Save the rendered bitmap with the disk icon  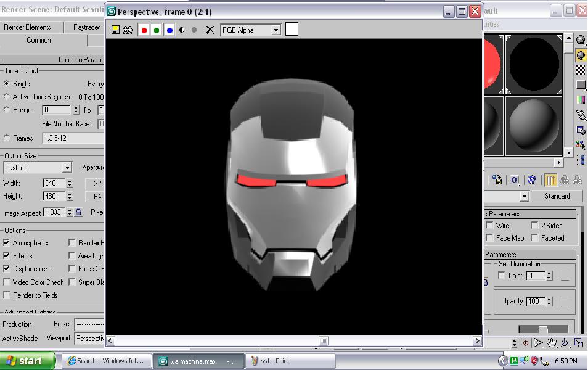(115, 30)
